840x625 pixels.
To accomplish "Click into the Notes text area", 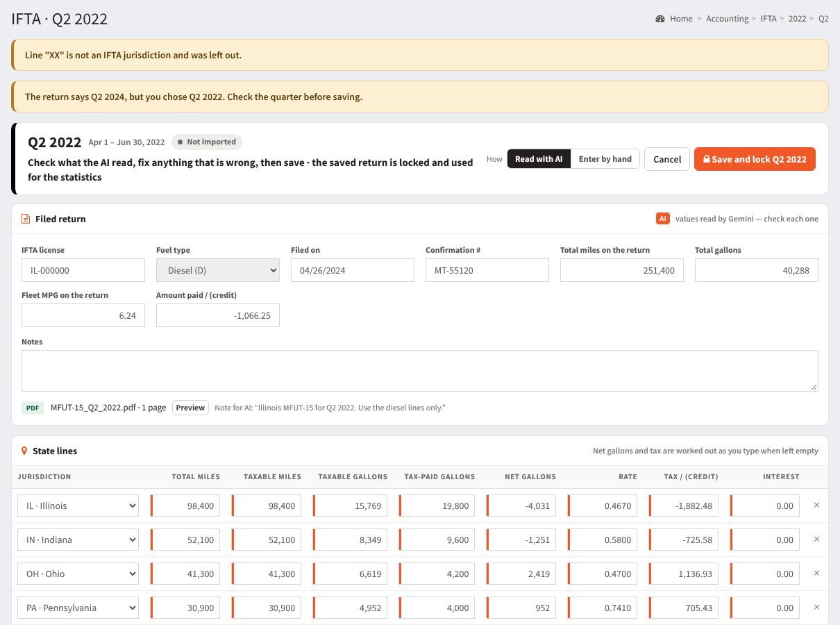I will (x=420, y=371).
